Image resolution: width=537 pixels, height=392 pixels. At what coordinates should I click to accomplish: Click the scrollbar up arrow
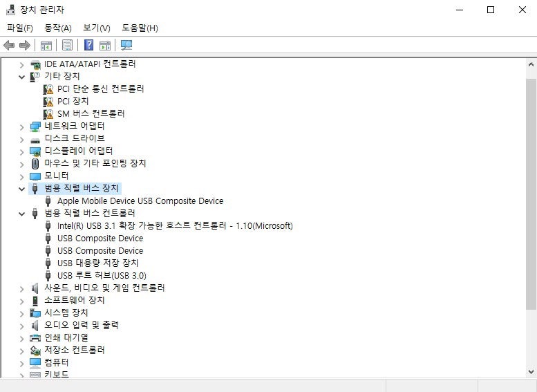(x=531, y=64)
